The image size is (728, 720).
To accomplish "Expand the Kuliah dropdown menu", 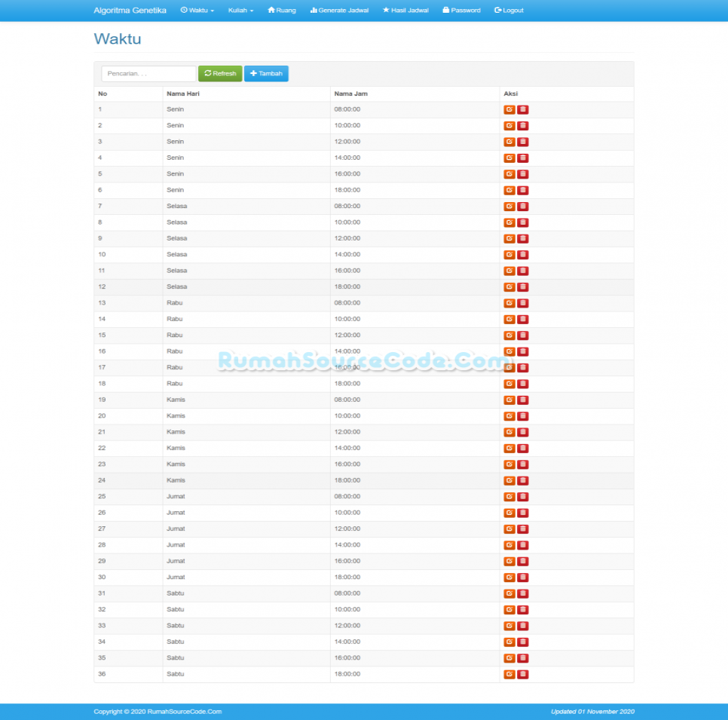I will click(x=240, y=11).
